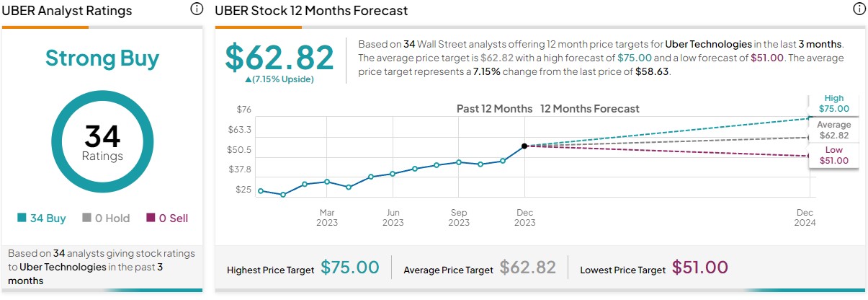
Task: Click the gray Hold legend square
Action: click(86, 218)
